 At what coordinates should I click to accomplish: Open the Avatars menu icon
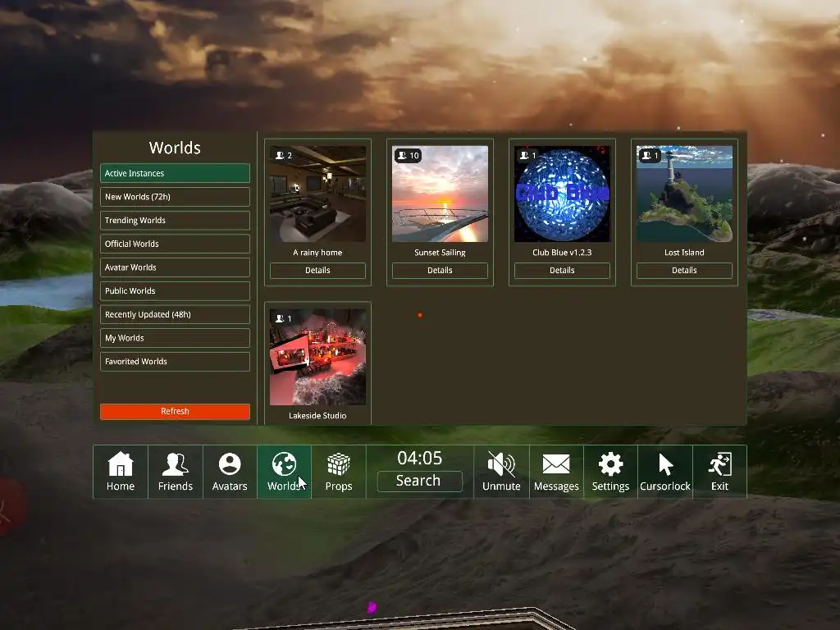[x=230, y=464]
